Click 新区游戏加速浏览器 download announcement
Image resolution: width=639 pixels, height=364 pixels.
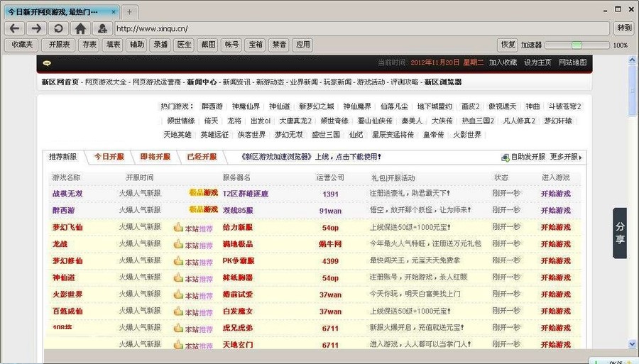click(x=310, y=157)
